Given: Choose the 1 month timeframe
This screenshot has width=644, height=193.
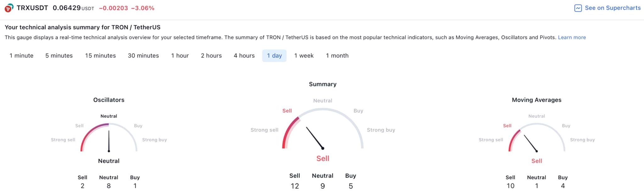Looking at the screenshot, I should 337,56.
